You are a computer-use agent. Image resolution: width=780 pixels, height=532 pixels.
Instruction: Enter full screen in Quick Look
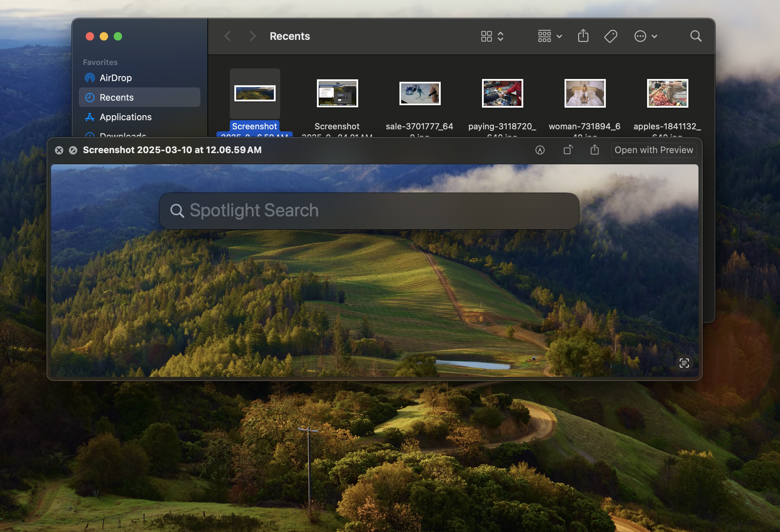pyautogui.click(x=73, y=150)
